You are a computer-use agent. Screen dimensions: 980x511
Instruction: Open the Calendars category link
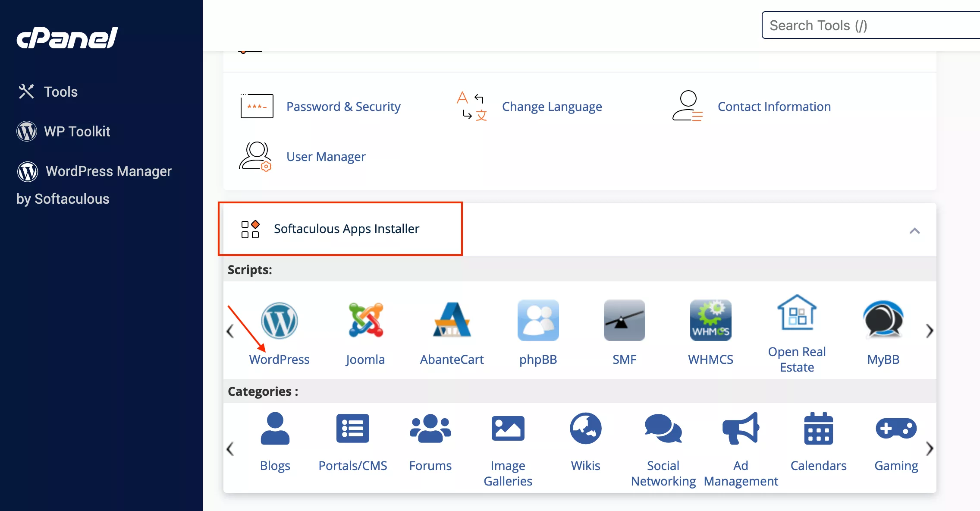pyautogui.click(x=819, y=466)
